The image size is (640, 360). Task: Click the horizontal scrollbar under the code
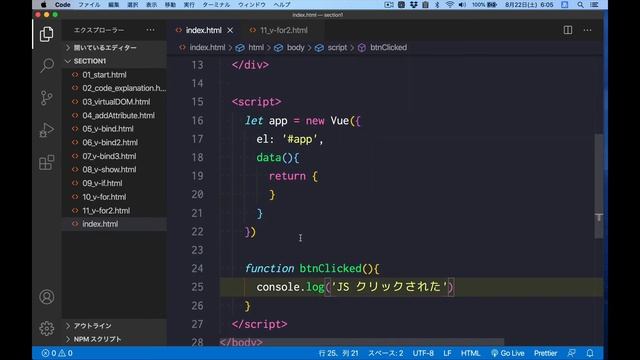pyautogui.click(x=361, y=341)
